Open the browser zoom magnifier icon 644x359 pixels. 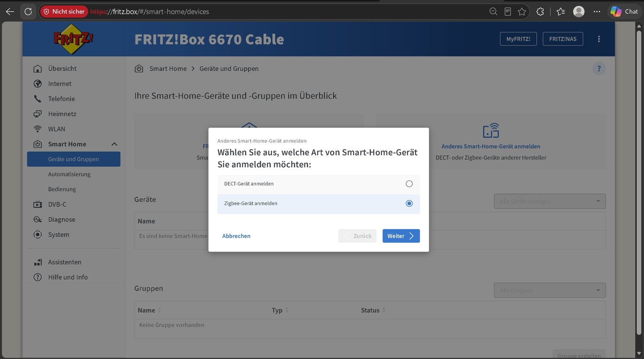point(493,12)
